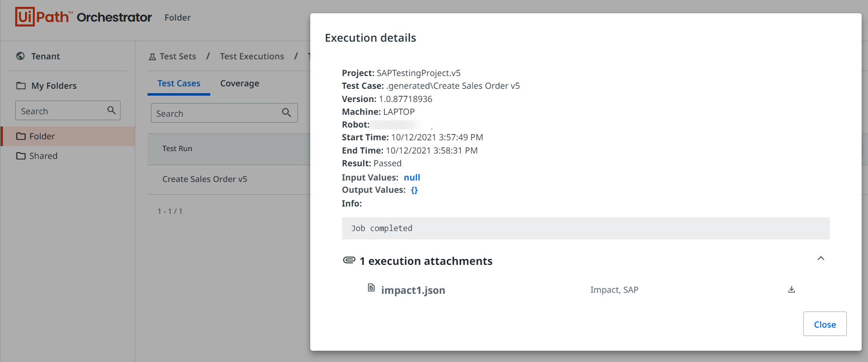The height and width of the screenshot is (362, 868).
Task: Switch to the Test Cases tab
Action: [179, 83]
